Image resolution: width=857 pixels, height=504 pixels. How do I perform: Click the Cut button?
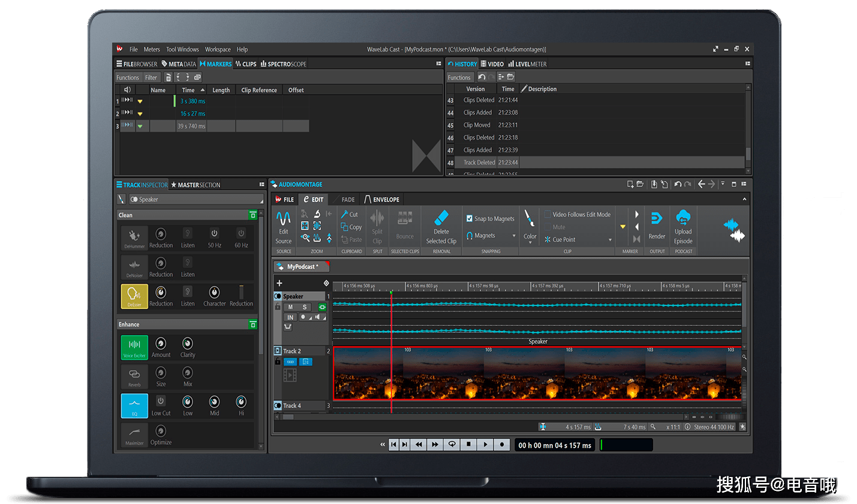pyautogui.click(x=349, y=215)
